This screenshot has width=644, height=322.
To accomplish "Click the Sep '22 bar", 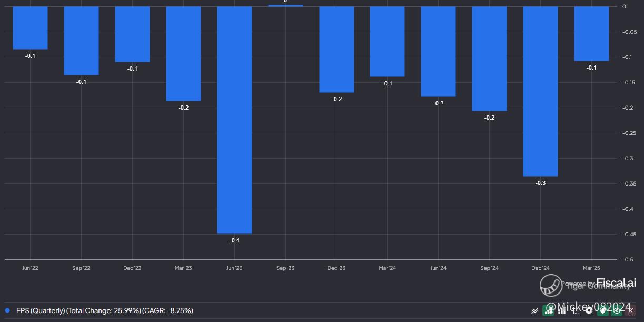I will point(81,41).
